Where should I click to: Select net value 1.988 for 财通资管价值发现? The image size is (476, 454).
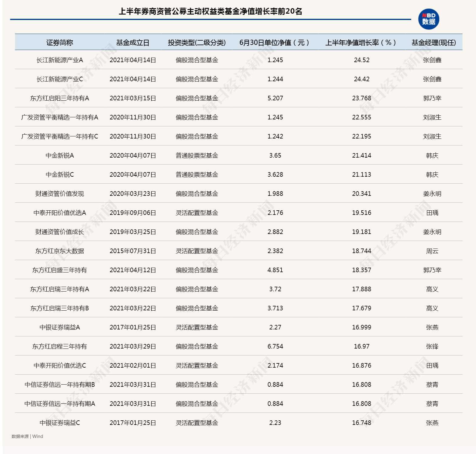point(275,194)
